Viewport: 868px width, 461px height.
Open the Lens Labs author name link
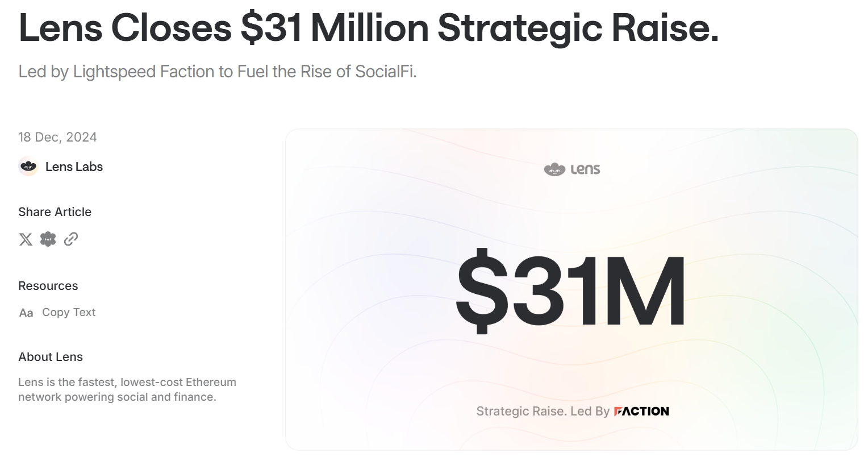[74, 167]
